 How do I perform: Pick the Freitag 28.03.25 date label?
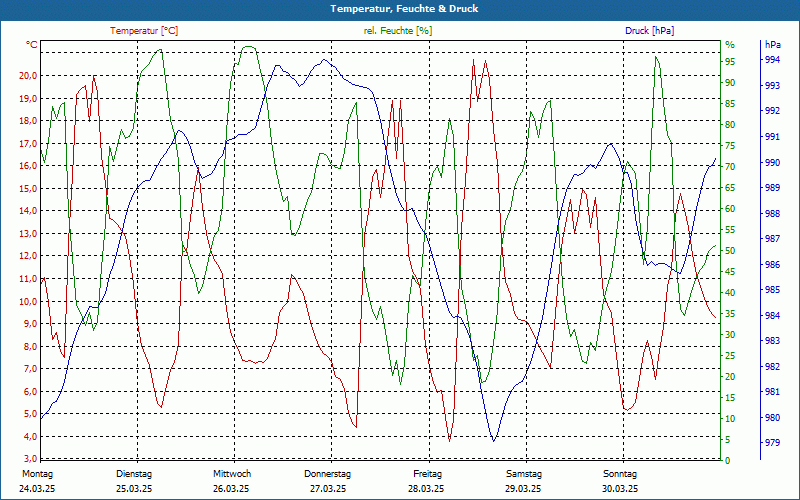427,481
